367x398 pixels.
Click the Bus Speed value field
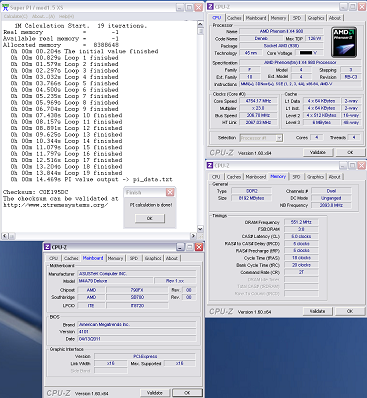click(258, 115)
